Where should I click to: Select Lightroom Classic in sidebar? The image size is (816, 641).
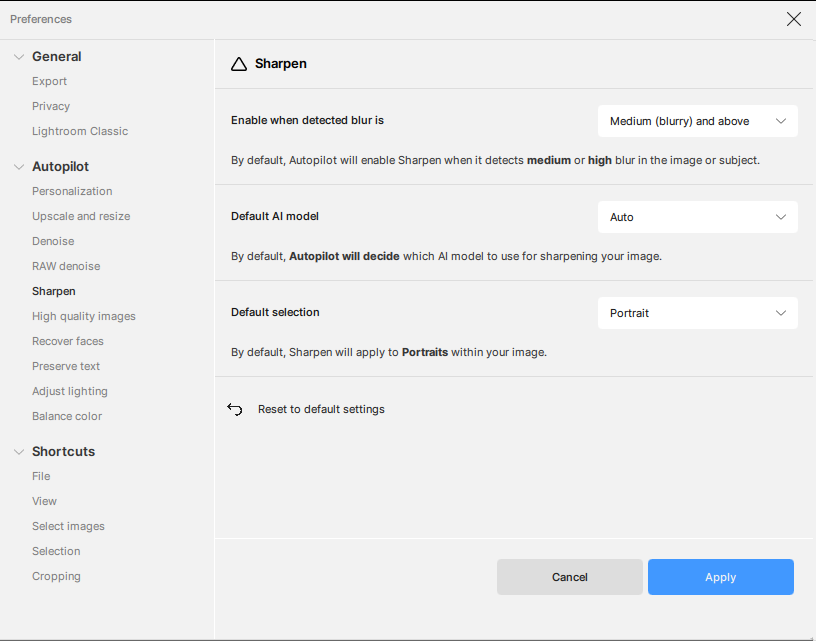point(80,131)
